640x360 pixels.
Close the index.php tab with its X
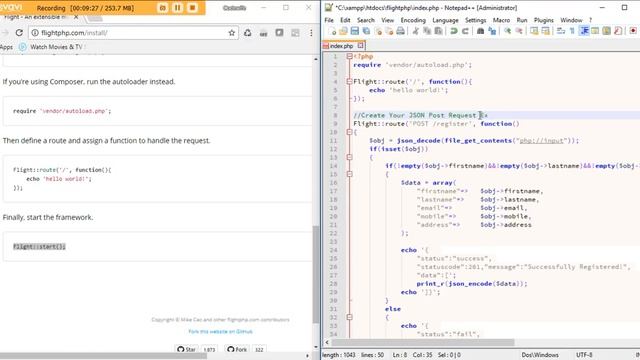(360, 46)
